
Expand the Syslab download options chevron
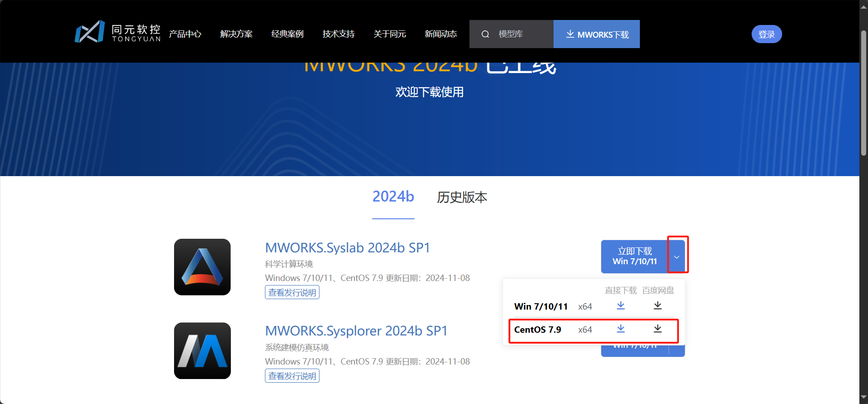pos(677,257)
